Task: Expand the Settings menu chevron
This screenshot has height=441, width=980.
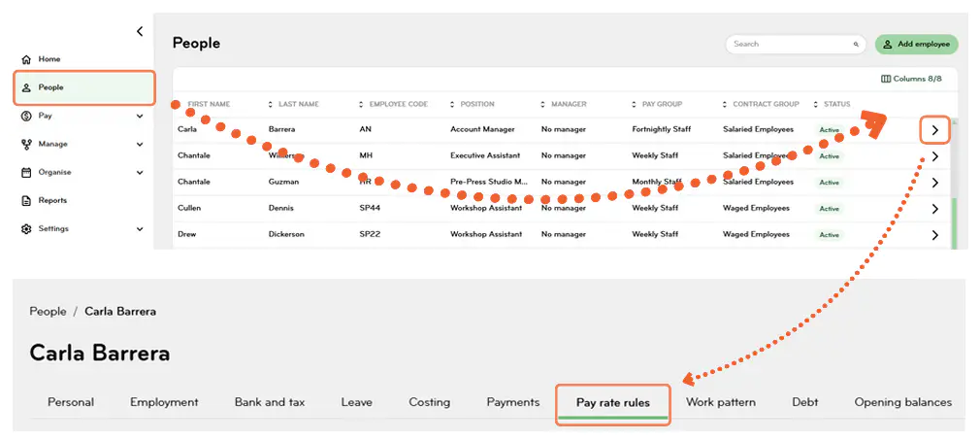Action: point(140,228)
